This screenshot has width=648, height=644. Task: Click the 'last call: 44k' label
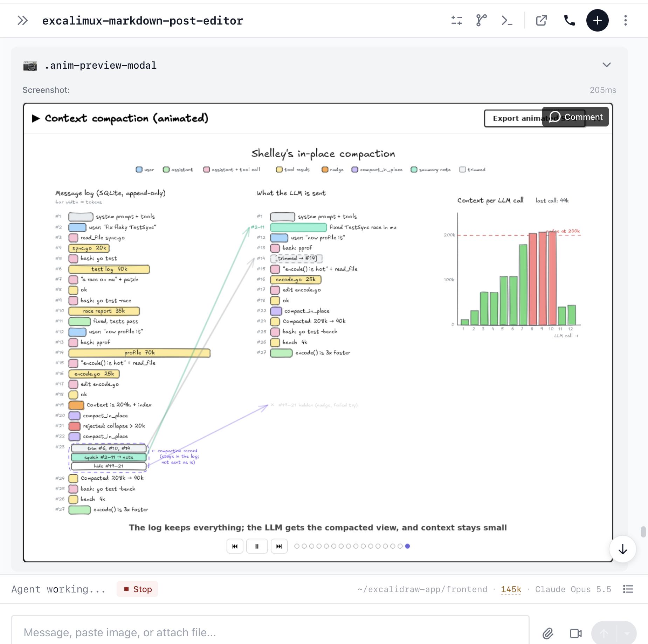point(552,200)
